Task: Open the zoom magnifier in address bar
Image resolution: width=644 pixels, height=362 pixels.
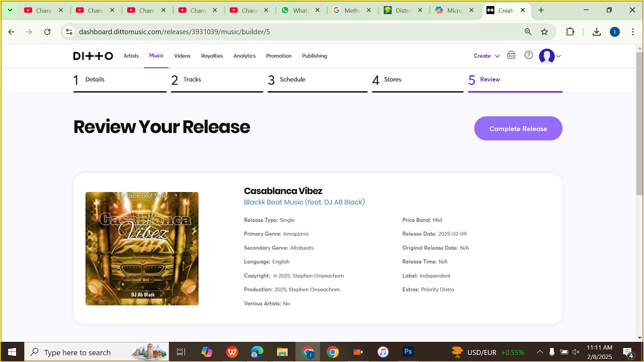Action: (x=528, y=32)
